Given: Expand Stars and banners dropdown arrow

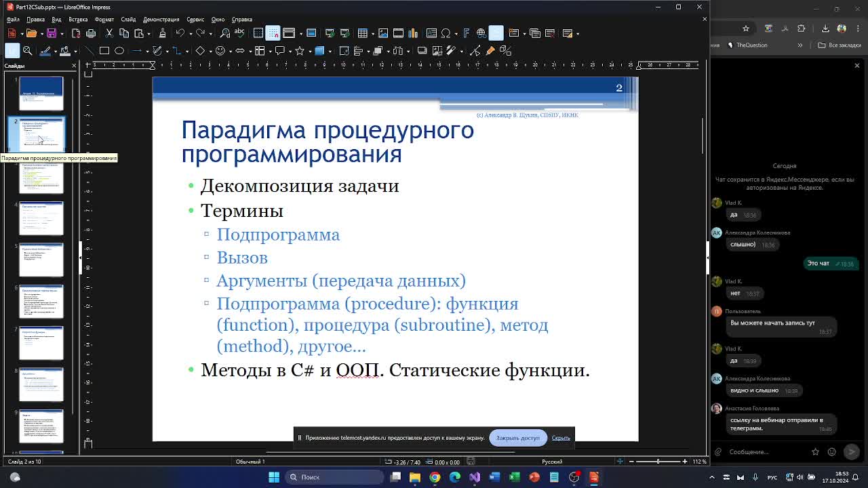Looking at the screenshot, I should [x=310, y=51].
